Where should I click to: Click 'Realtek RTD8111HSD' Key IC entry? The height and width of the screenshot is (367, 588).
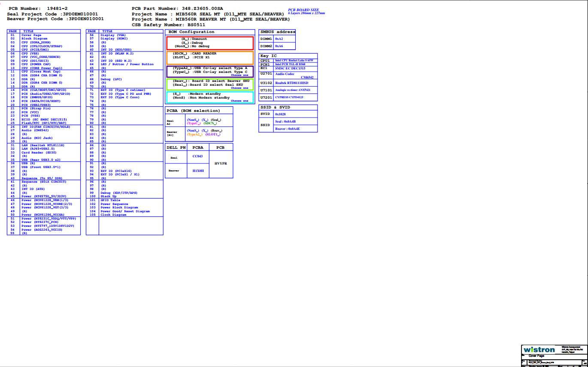(292, 83)
